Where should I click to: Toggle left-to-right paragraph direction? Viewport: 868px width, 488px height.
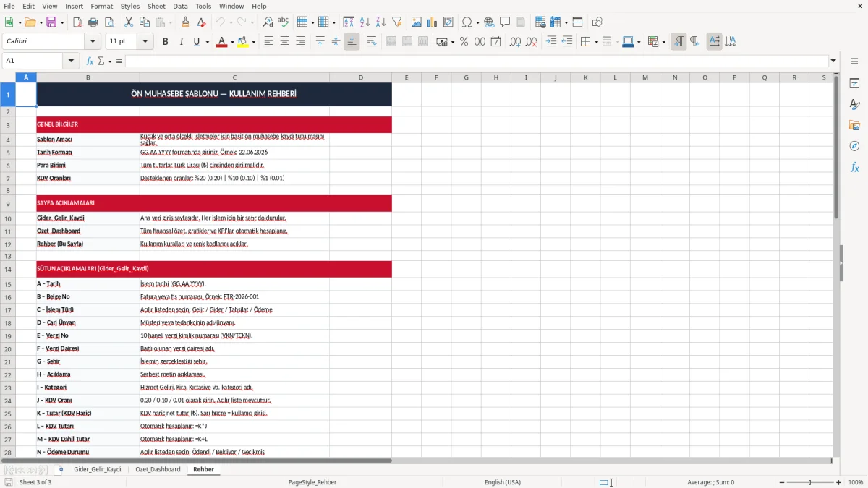[678, 42]
